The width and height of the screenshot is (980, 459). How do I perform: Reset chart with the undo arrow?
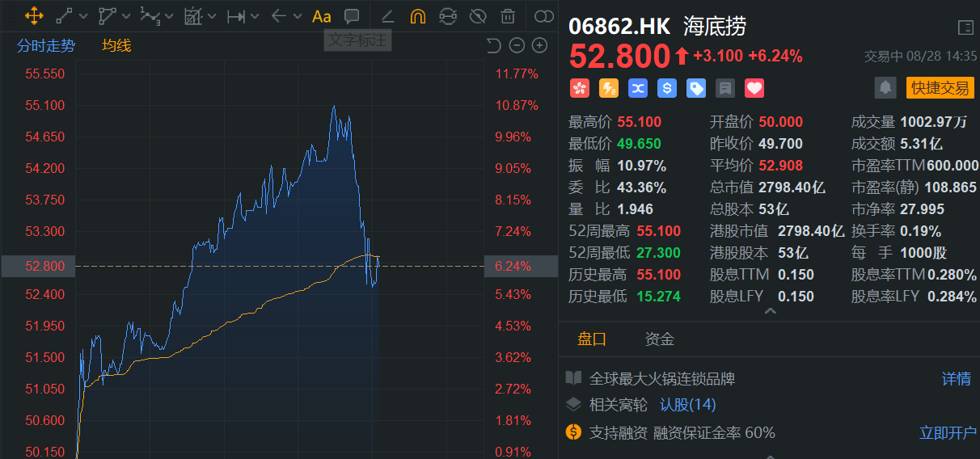(x=494, y=45)
